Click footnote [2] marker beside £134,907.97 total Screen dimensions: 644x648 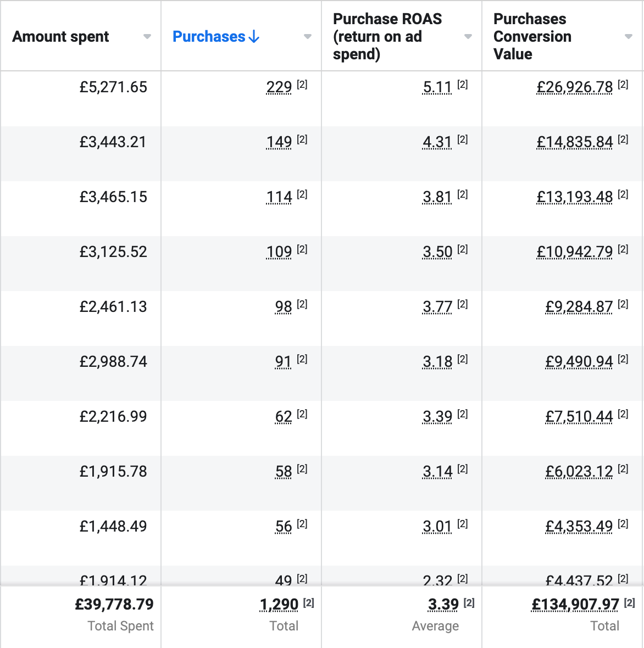[x=629, y=603]
